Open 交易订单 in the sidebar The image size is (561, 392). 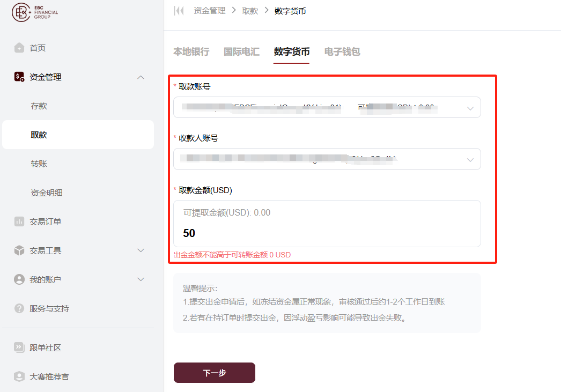45,222
